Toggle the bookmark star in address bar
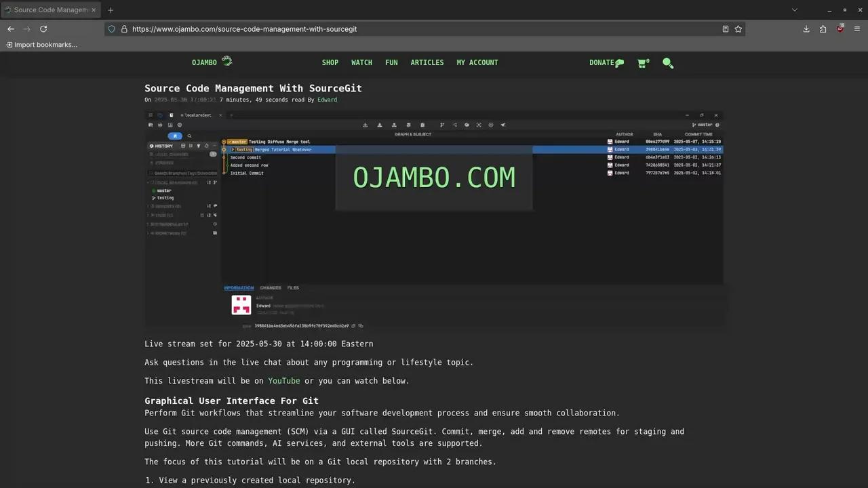The width and height of the screenshot is (868, 488). coord(738,29)
